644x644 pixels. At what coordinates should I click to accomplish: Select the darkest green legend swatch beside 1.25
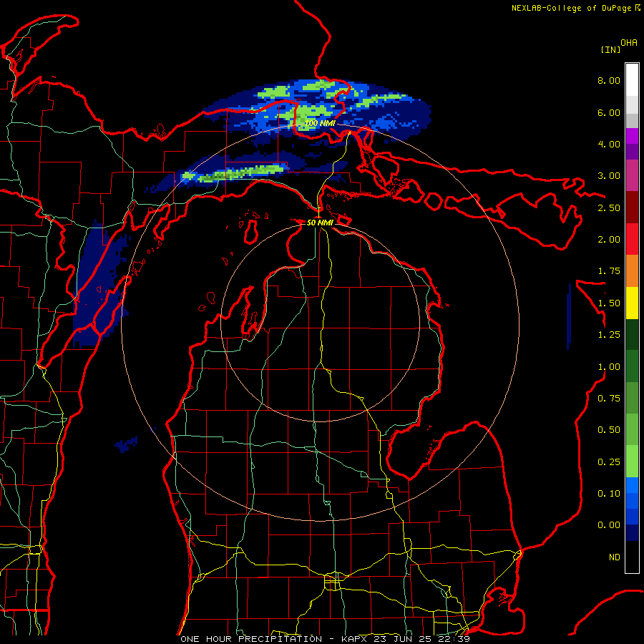[632, 335]
